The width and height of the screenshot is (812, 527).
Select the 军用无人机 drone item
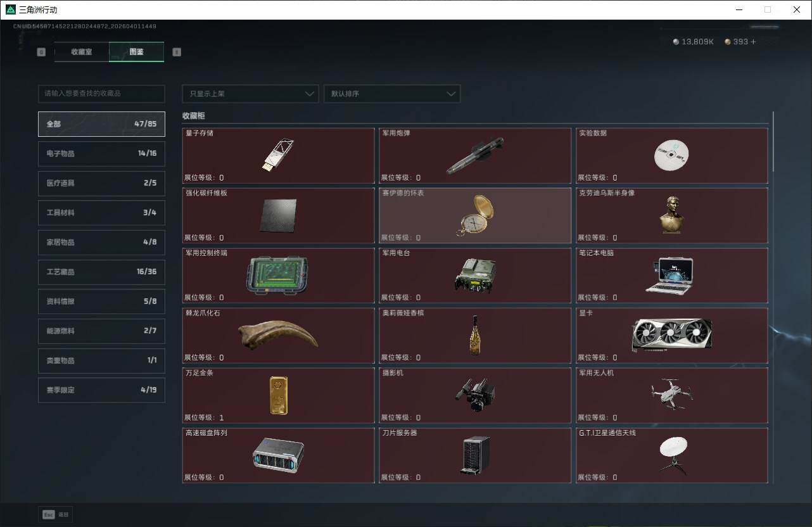pos(672,395)
